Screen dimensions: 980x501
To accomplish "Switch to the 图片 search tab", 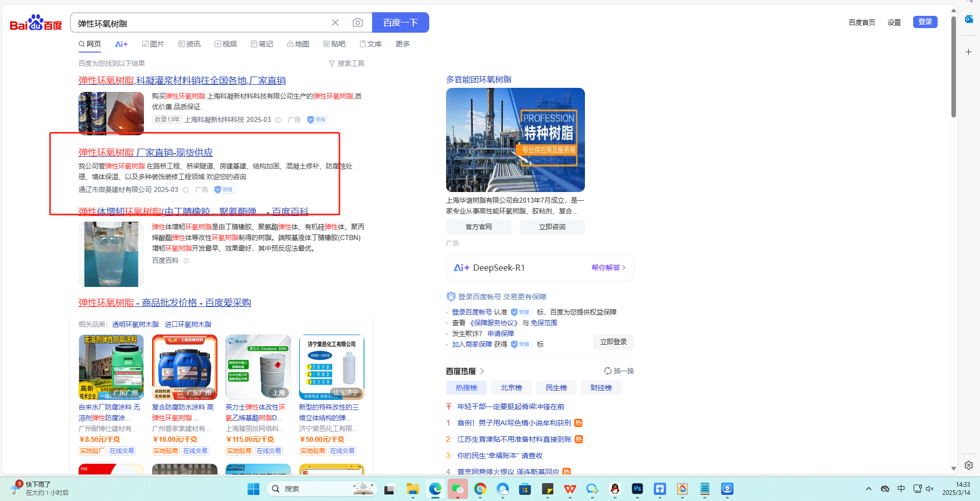I will click(x=153, y=44).
